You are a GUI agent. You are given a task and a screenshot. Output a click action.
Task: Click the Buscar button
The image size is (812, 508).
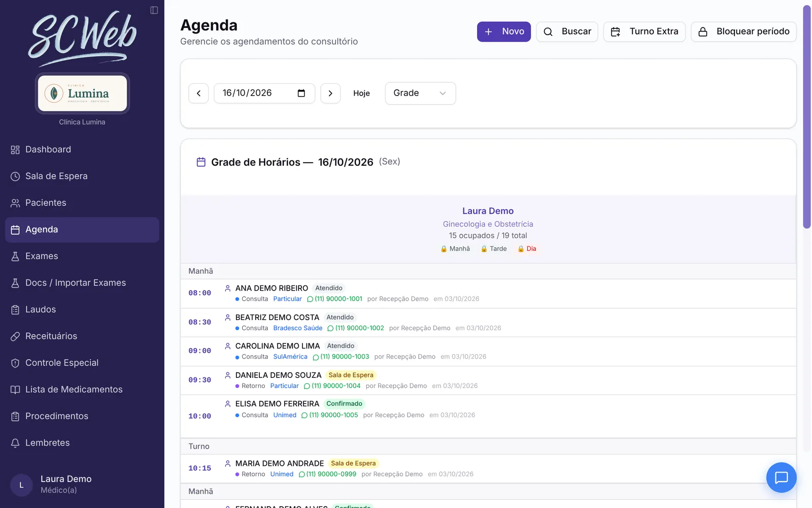pyautogui.click(x=567, y=31)
